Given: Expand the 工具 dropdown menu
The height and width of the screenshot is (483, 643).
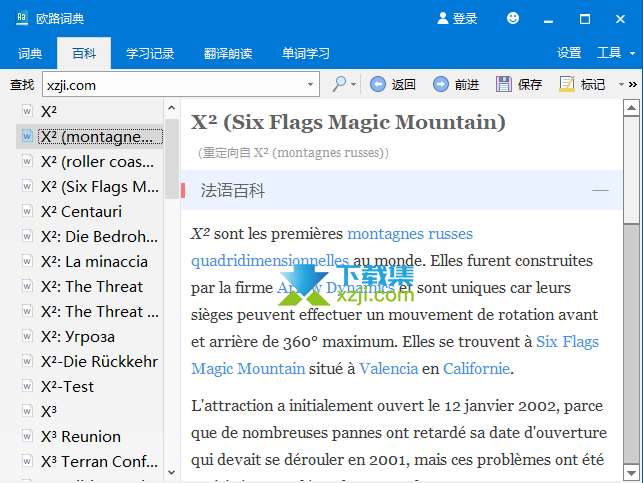Looking at the screenshot, I should pos(616,52).
